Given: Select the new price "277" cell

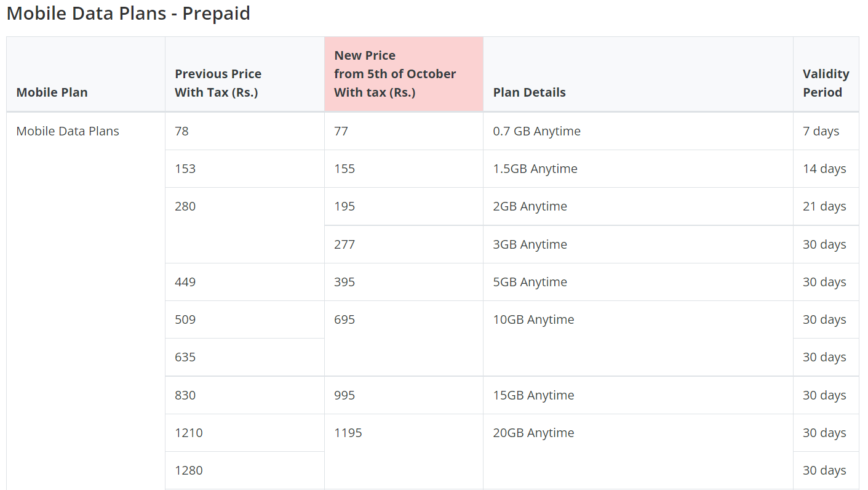Looking at the screenshot, I should coord(344,244).
